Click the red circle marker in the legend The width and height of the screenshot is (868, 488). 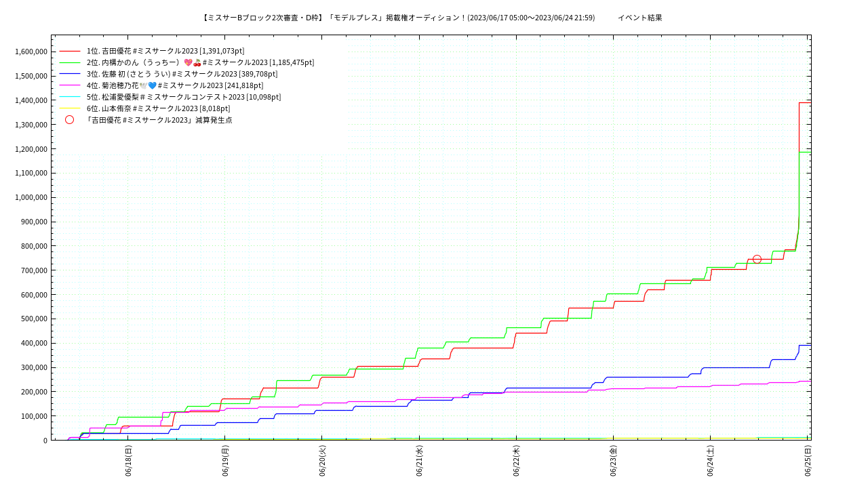69,120
